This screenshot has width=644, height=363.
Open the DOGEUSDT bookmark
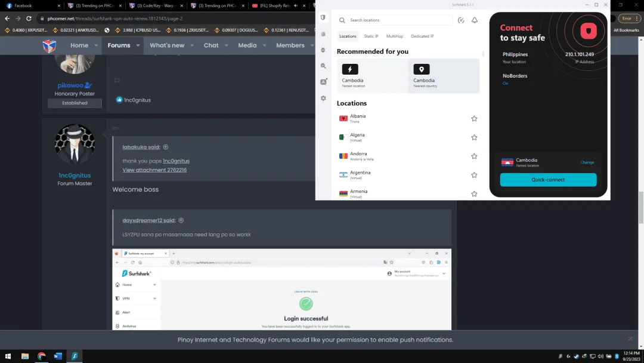coord(236,30)
